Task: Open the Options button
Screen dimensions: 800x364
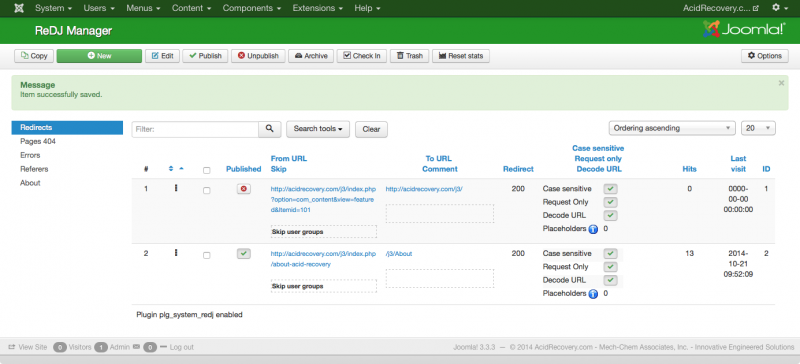Action: tap(764, 56)
